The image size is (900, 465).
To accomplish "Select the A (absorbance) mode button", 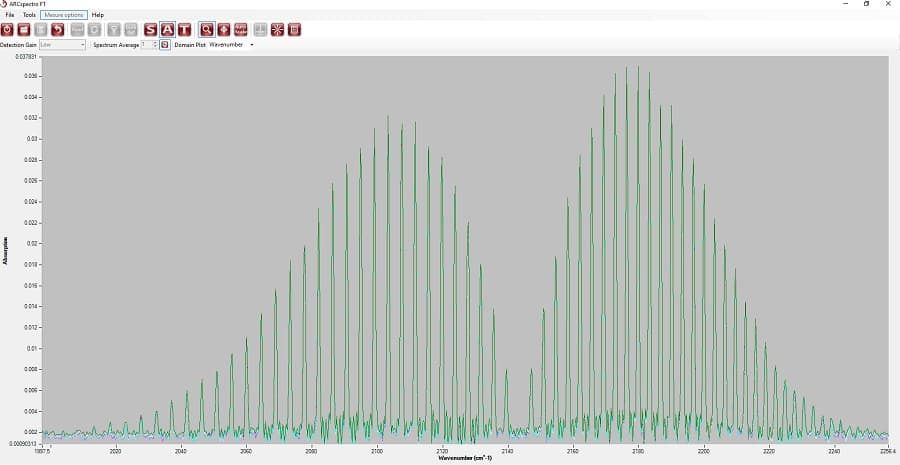I will (167, 30).
